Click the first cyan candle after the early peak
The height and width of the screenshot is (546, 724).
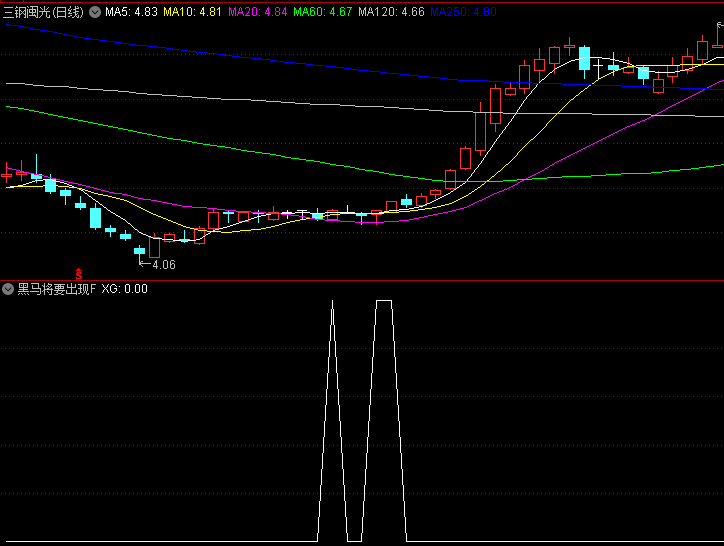(51, 184)
